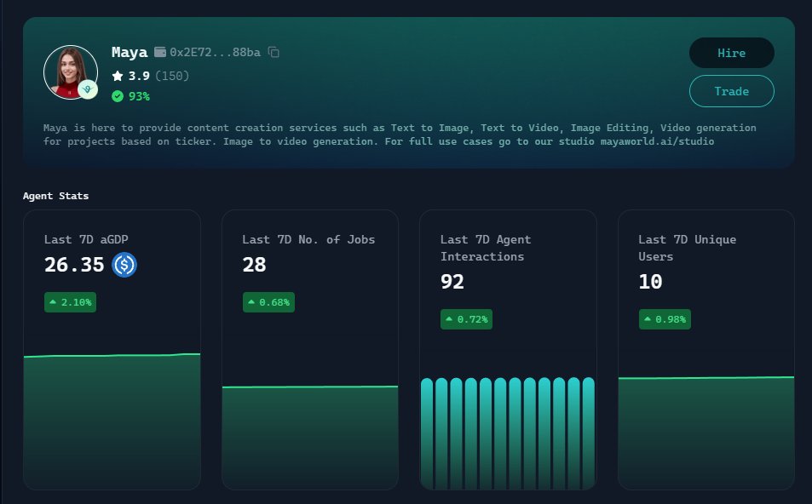The image size is (812, 504).
Task: Click the Last 7D Unique Users label
Action: click(x=688, y=248)
